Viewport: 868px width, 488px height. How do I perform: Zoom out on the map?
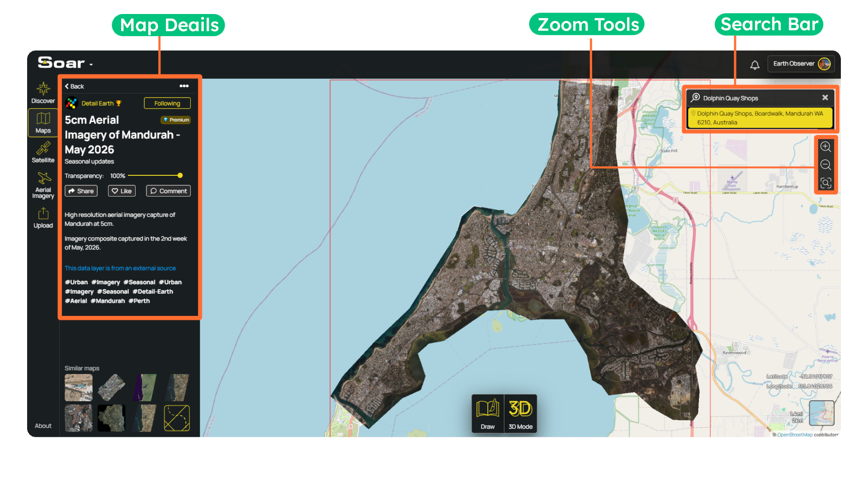(x=826, y=164)
